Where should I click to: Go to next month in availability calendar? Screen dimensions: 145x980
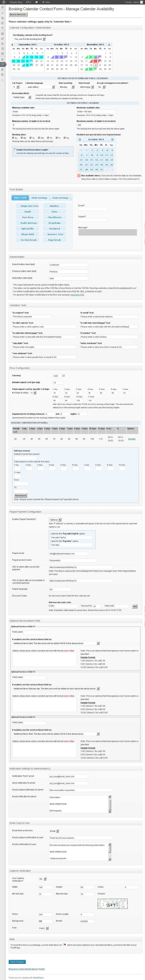[x=109, y=44]
